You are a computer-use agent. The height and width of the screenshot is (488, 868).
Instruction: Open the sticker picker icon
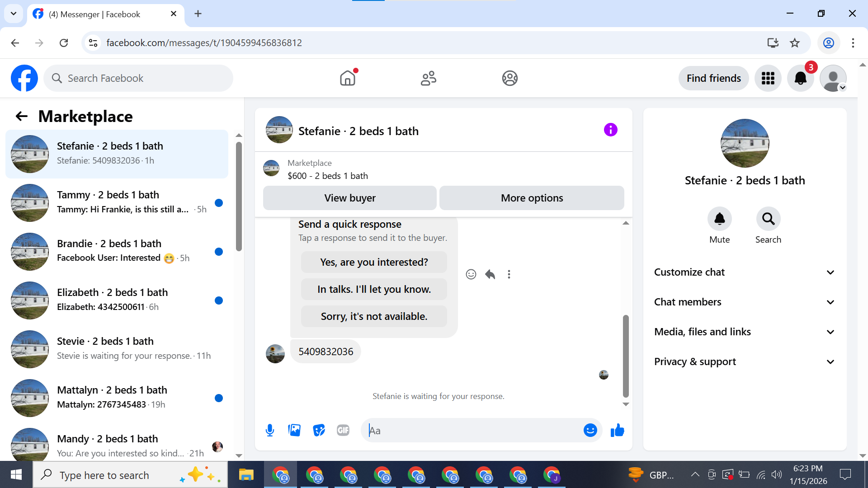(x=319, y=430)
